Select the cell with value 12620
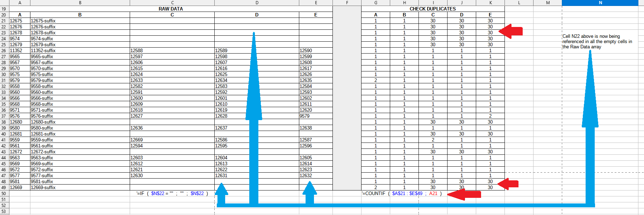This screenshot has height=215, width=644. 316,110
